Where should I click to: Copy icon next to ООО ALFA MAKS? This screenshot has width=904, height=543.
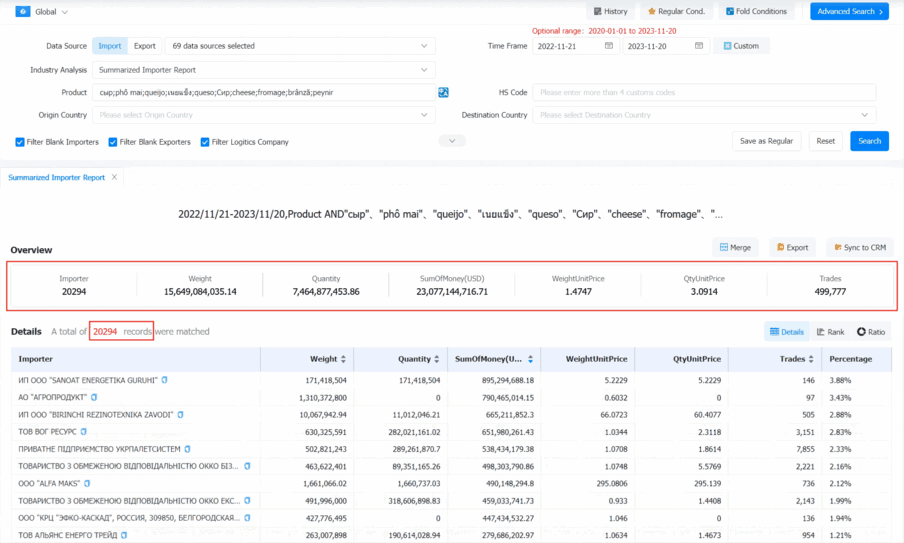[x=87, y=483]
